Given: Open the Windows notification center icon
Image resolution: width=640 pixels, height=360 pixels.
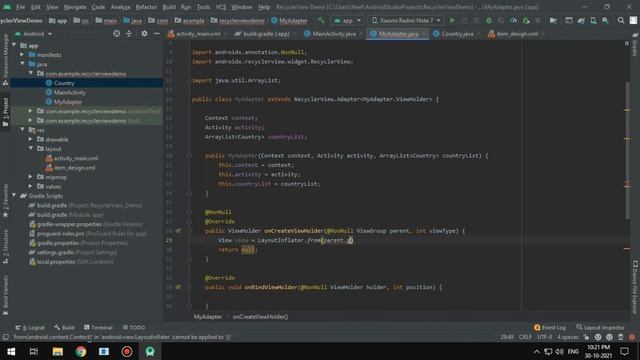Looking at the screenshot, I should [x=624, y=351].
